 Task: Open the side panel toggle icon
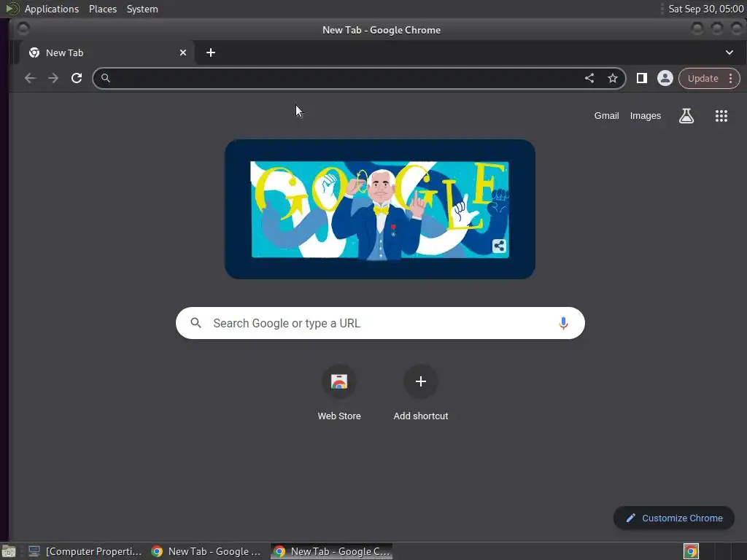642,78
